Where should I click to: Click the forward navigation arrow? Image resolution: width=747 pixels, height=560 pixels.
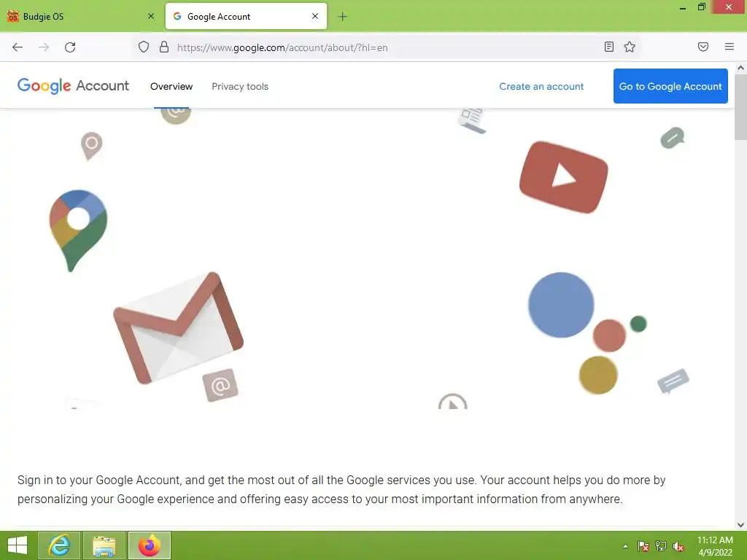pyautogui.click(x=44, y=47)
